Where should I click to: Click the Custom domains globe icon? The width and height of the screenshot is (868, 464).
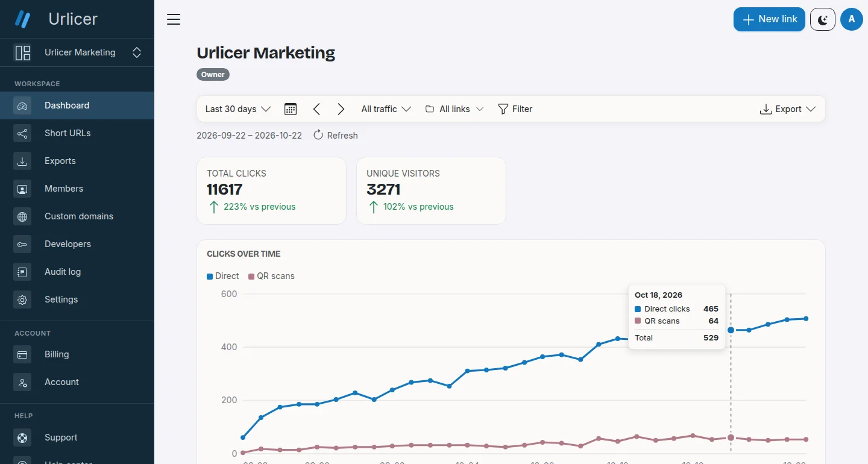pos(22,216)
